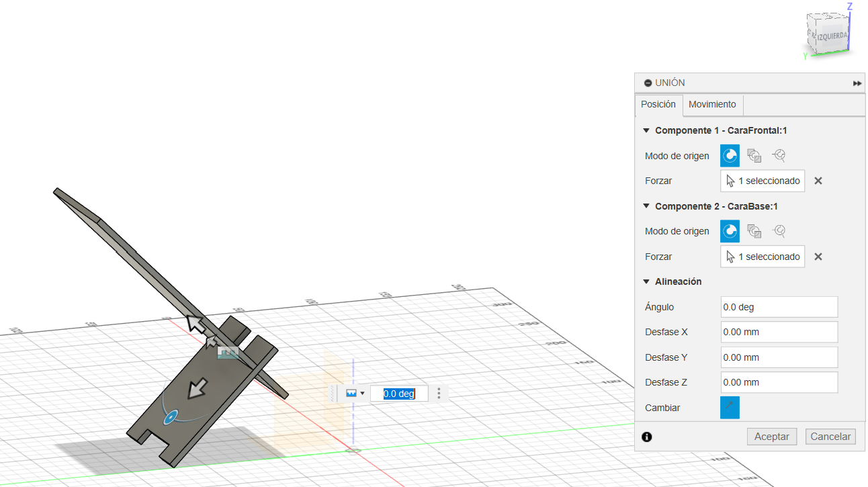Screen dimensions: 868x487
Task: Expand the UNIÓN panel with double-arrow icon
Action: coord(857,83)
